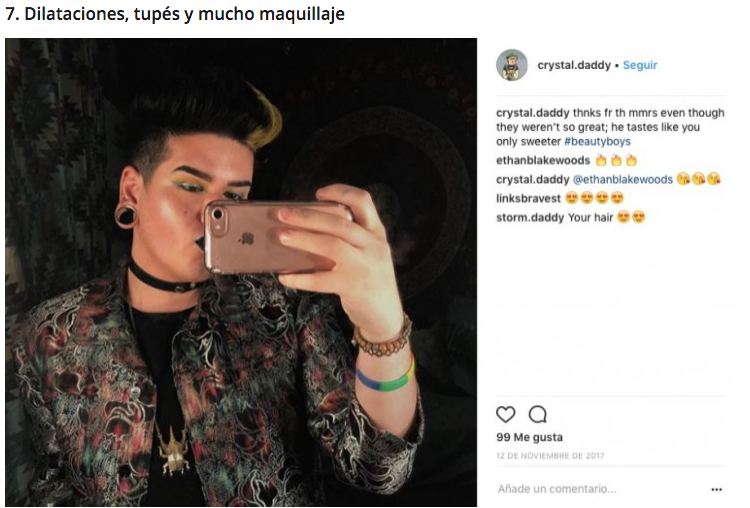This screenshot has height=508, width=750.
Task: Click the comment speech bubble icon
Action: pyautogui.click(x=538, y=414)
